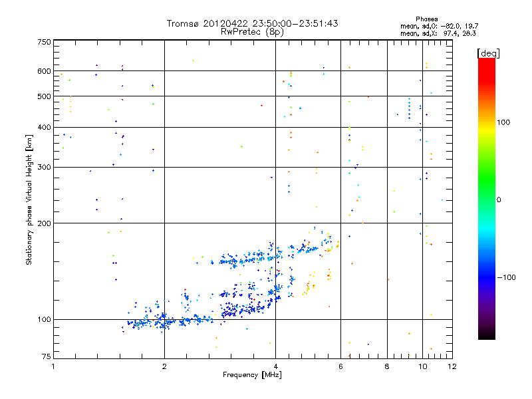Click the x-axis tick label '4'
Viewport: 532px width, 399px height.
275,366
